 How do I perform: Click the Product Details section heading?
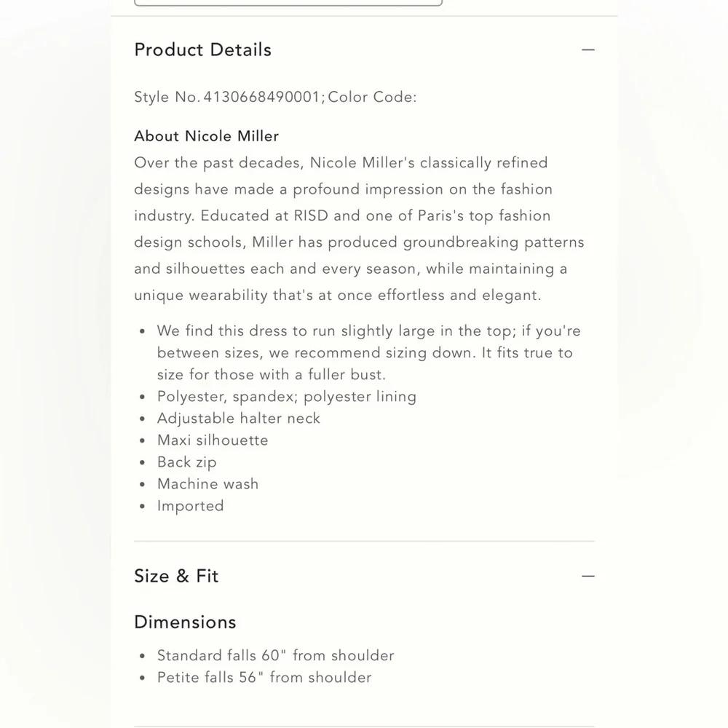tap(202, 50)
